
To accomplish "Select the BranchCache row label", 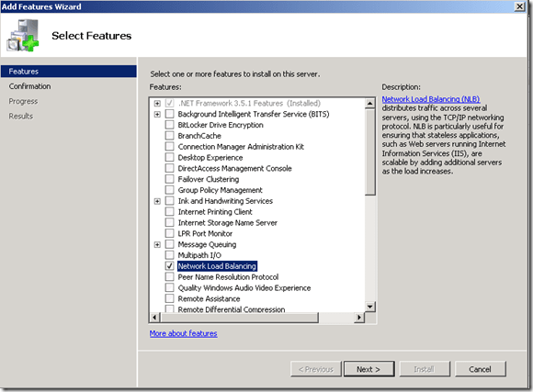I will tap(199, 136).
